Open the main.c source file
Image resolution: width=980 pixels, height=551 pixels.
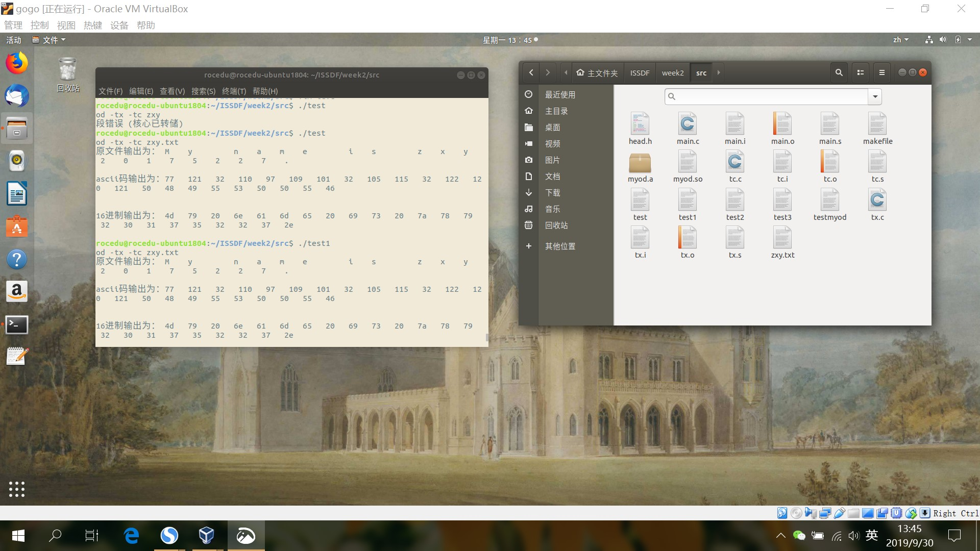click(688, 129)
